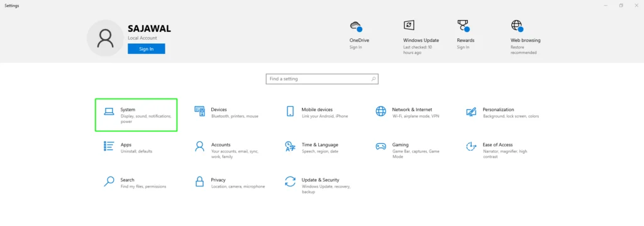Open the Search magnifier category icon

pos(109,181)
